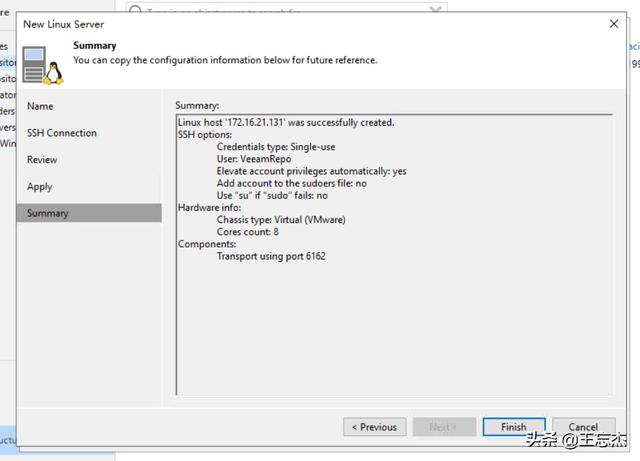Click the line 'Linux host 172.16.21.131 was successfully created'
The height and width of the screenshot is (461, 640).
286,122
